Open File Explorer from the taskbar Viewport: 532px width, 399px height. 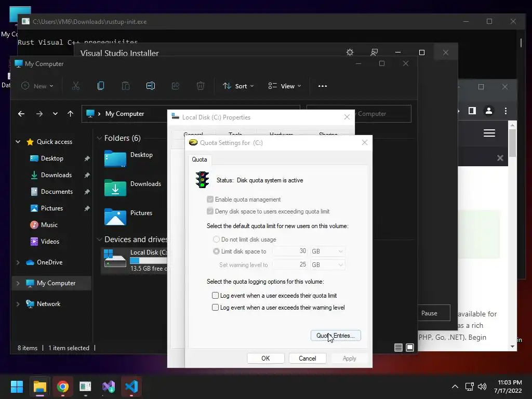click(x=39, y=387)
